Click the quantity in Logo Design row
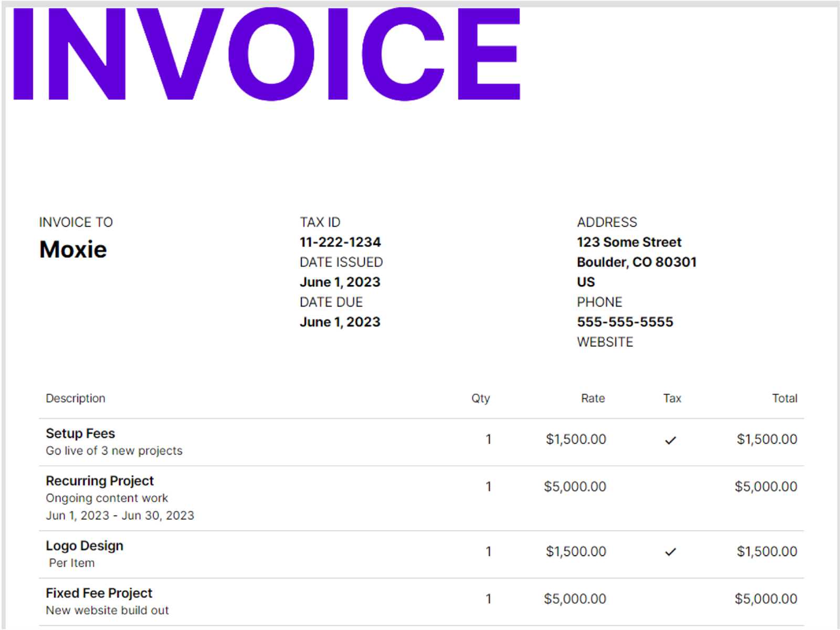Image resolution: width=840 pixels, height=630 pixels. click(489, 552)
